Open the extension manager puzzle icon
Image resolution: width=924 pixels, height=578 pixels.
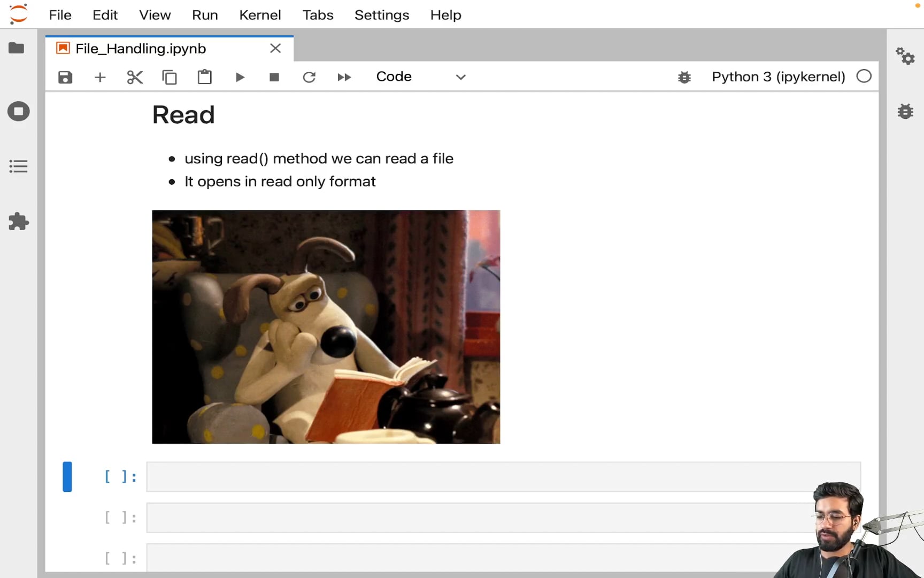[18, 222]
